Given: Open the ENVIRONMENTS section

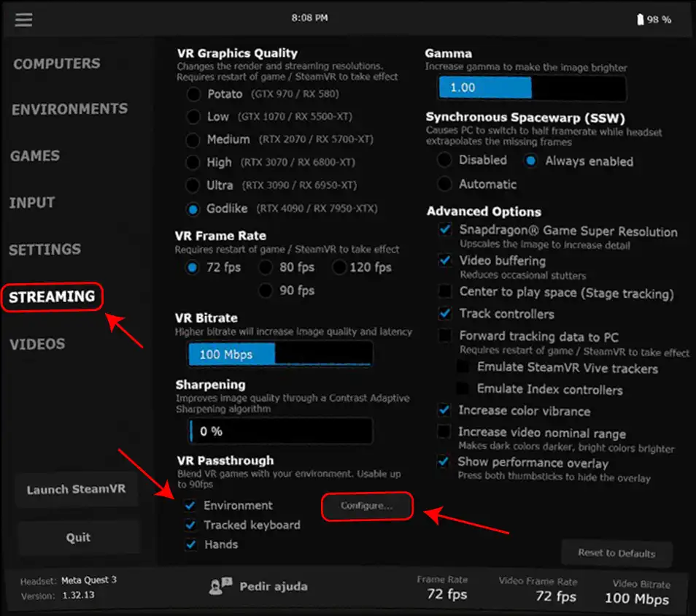Looking at the screenshot, I should pyautogui.click(x=70, y=109).
